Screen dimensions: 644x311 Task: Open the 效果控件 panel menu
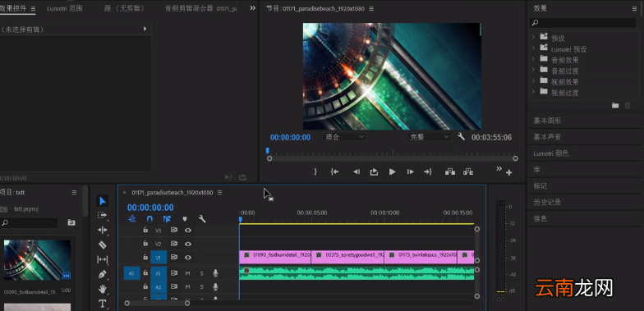point(33,8)
